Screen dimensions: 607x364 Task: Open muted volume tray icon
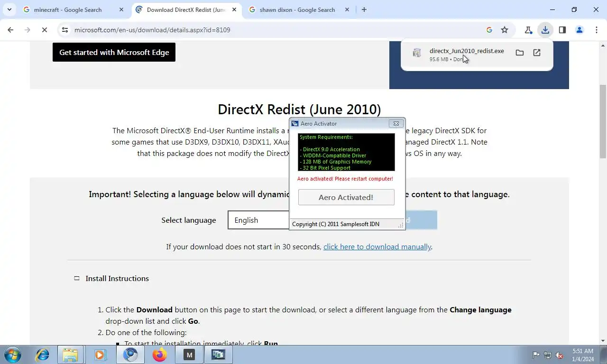tap(560, 355)
